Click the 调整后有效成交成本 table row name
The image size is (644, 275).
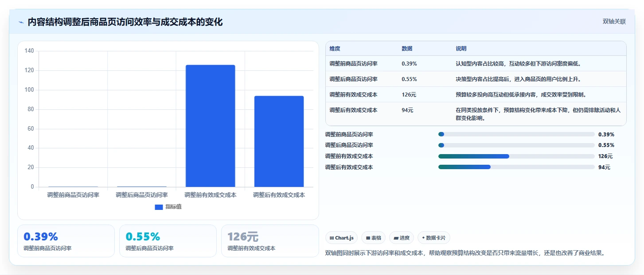(353, 110)
